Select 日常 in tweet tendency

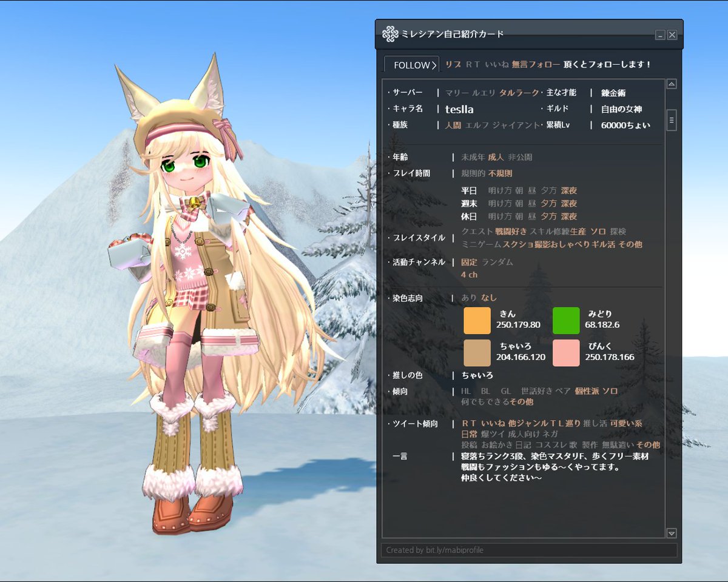[x=469, y=435]
